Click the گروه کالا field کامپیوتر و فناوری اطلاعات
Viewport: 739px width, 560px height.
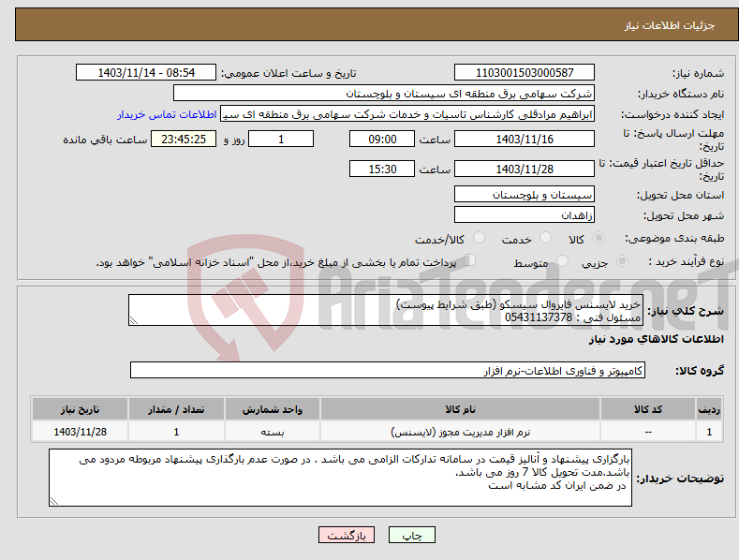[x=388, y=371]
